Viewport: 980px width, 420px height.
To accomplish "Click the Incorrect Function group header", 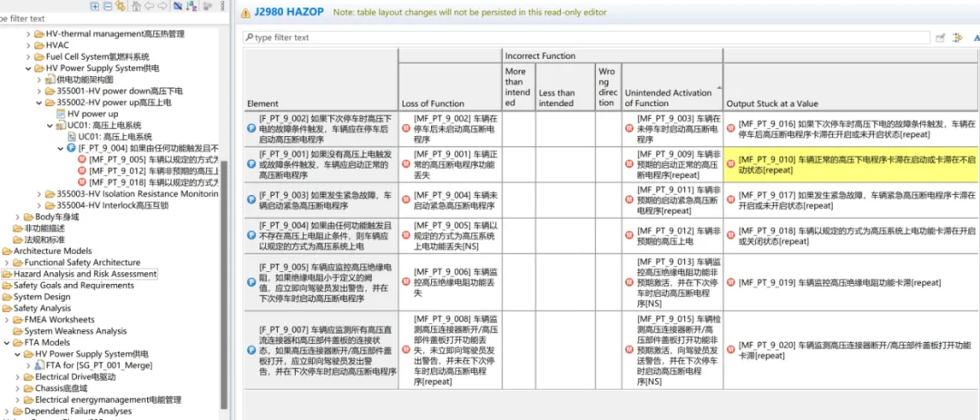I will (x=612, y=55).
